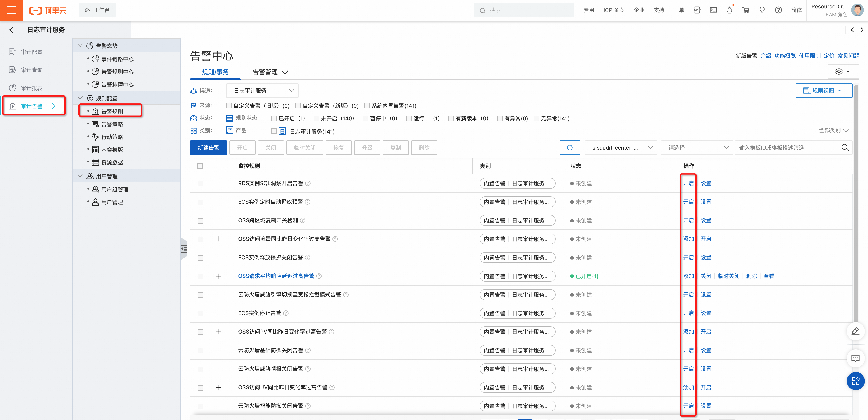Click the search magnifier beside template filter
This screenshot has width=868, height=420.
point(845,148)
